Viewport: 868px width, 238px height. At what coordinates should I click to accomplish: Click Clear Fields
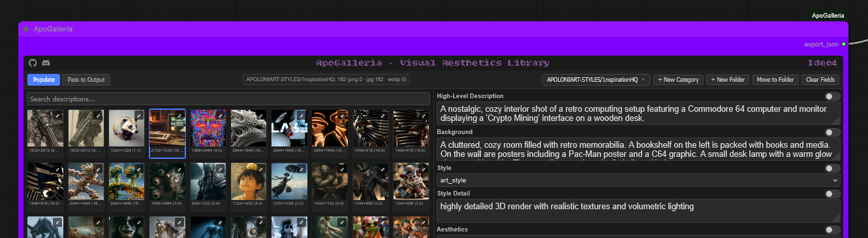coord(821,80)
